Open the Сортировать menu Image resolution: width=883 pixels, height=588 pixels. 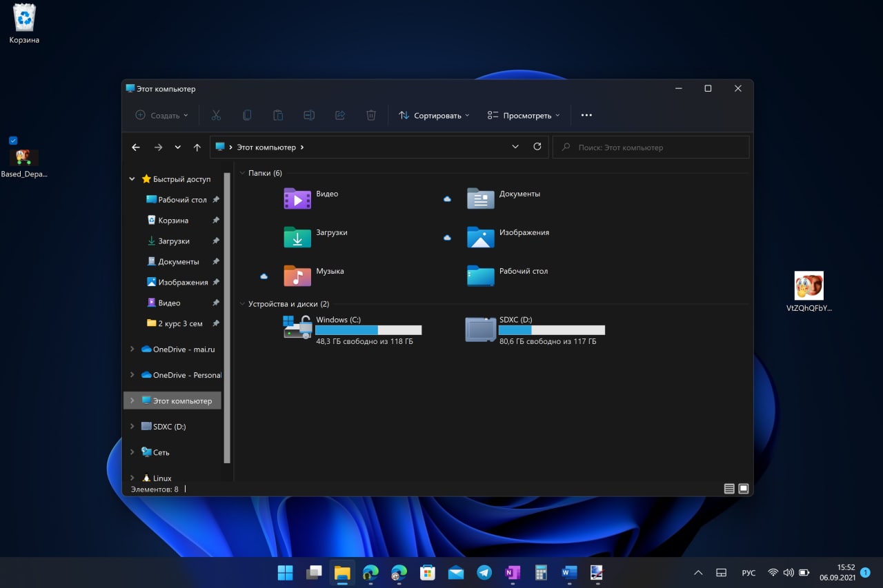434,115
